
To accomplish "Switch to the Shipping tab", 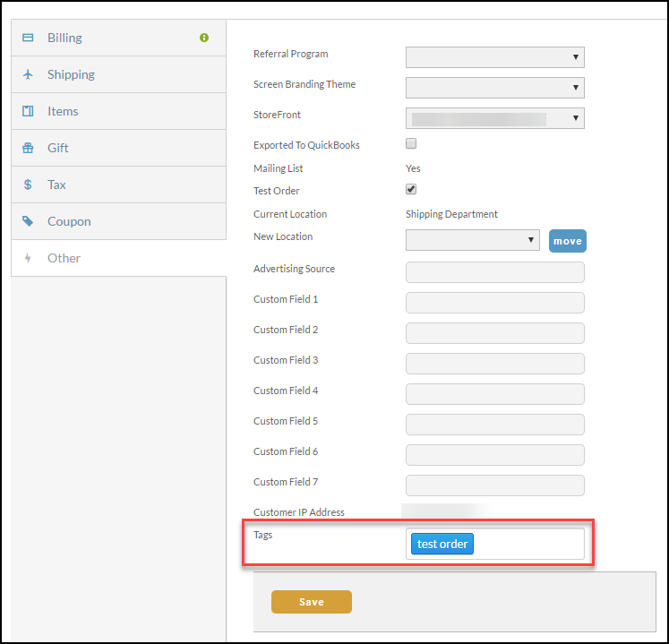I will [118, 74].
